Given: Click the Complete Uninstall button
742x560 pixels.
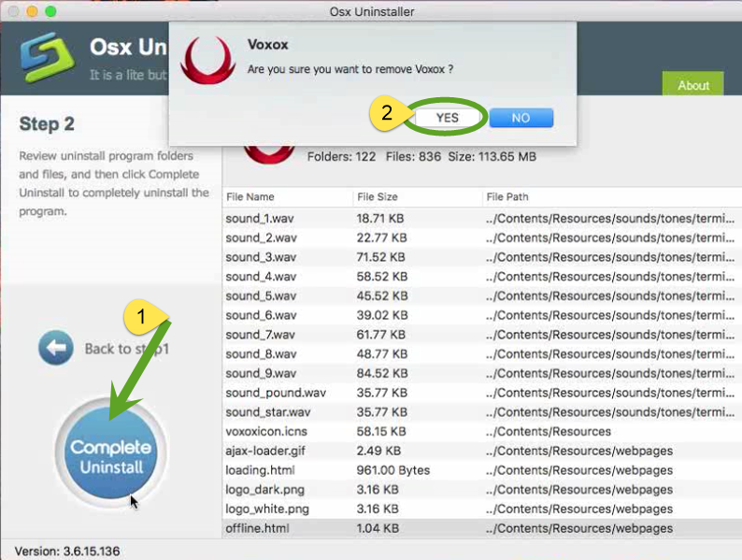Looking at the screenshot, I should point(110,453).
